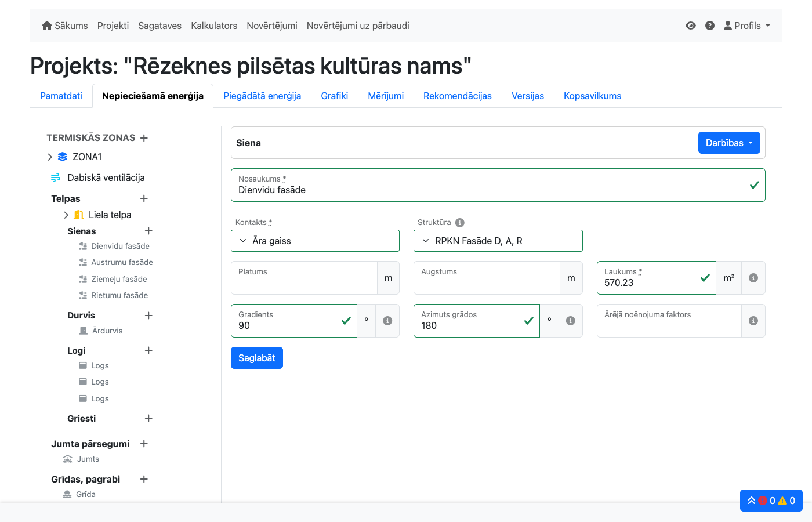Click info icon beside Laukums field
The image size is (812, 522).
[x=753, y=278]
